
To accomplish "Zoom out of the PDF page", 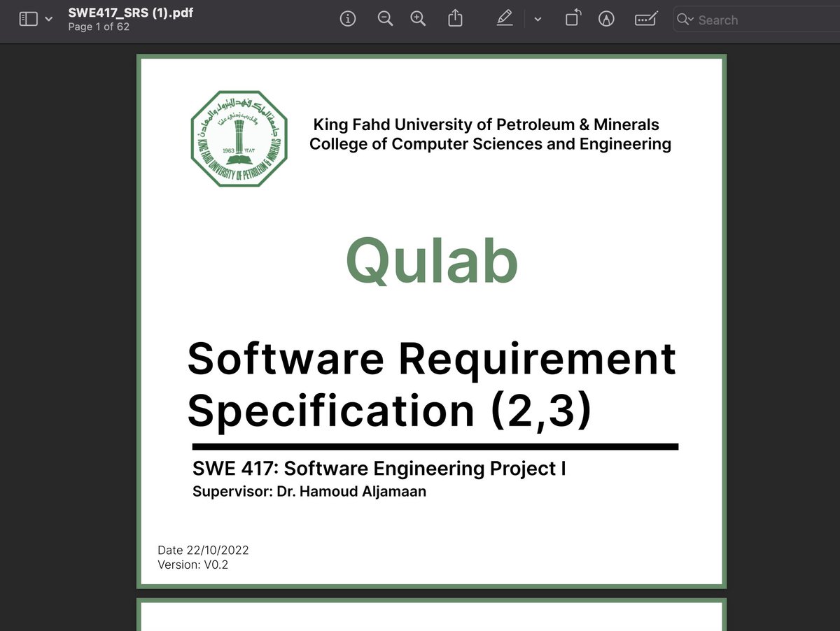I will (385, 20).
